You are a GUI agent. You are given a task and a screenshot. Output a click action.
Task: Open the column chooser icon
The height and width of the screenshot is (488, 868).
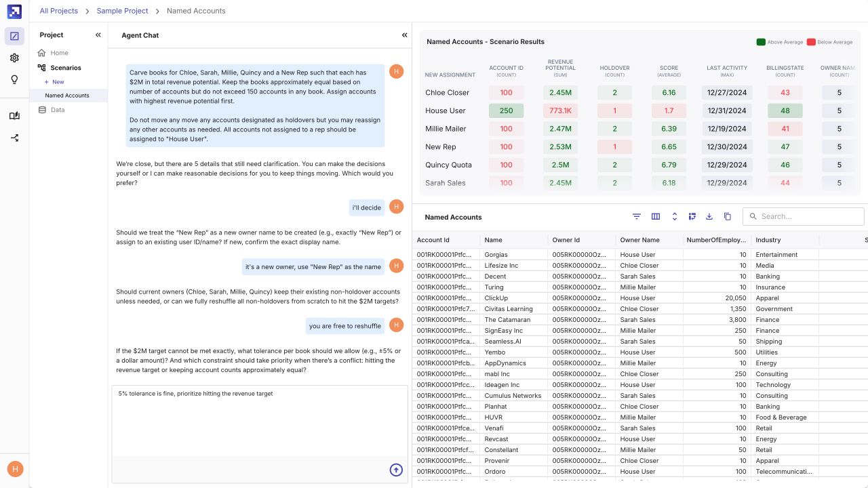click(656, 216)
